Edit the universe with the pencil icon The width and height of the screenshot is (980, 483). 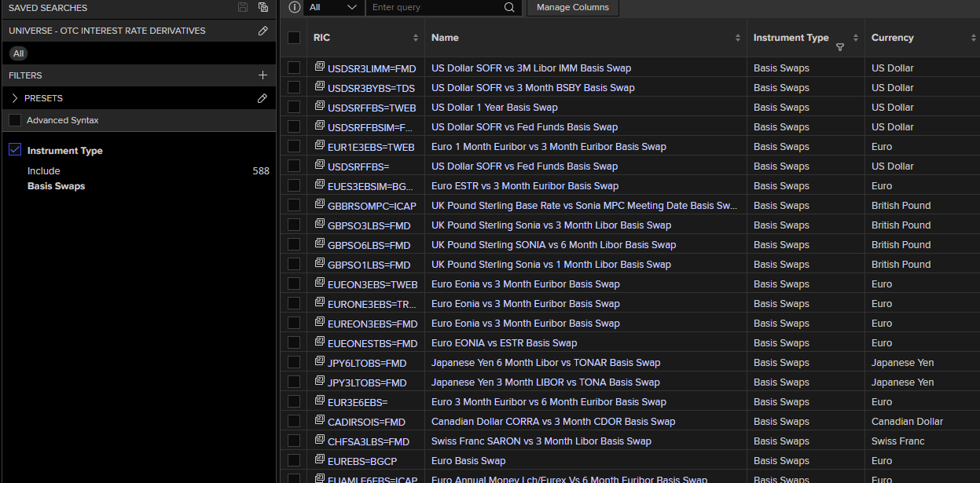point(263,31)
